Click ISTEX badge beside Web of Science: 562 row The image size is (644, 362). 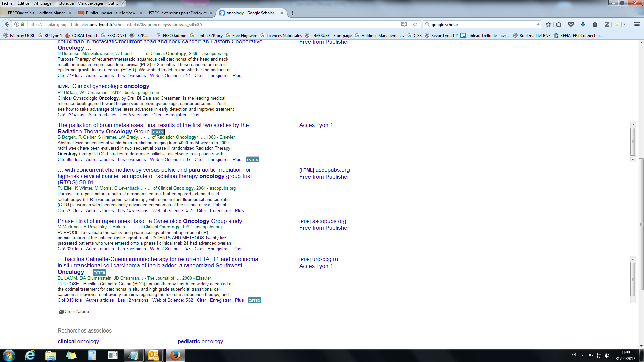click(x=255, y=300)
